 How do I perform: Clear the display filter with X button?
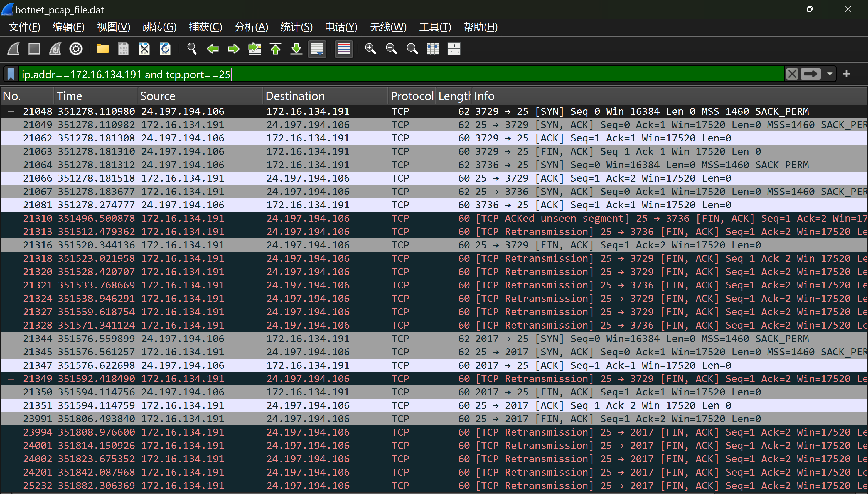pos(792,74)
